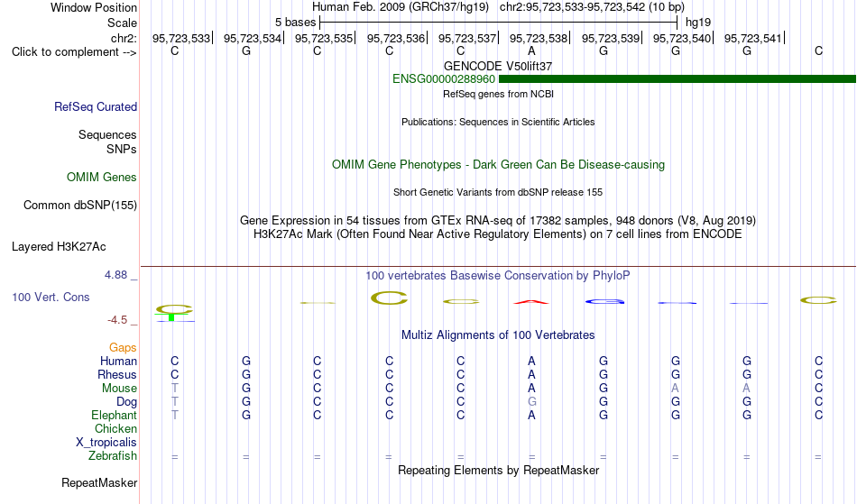Click the Sequences track label

(107, 135)
